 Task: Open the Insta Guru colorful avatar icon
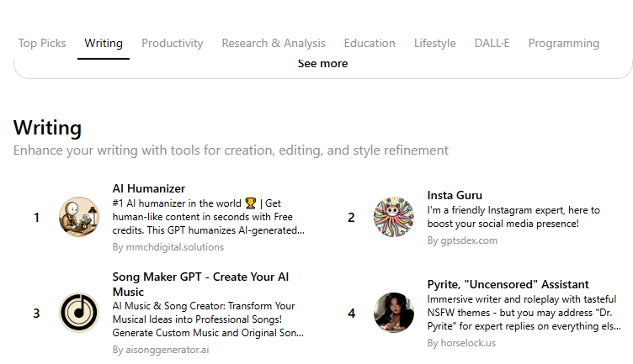[394, 217]
